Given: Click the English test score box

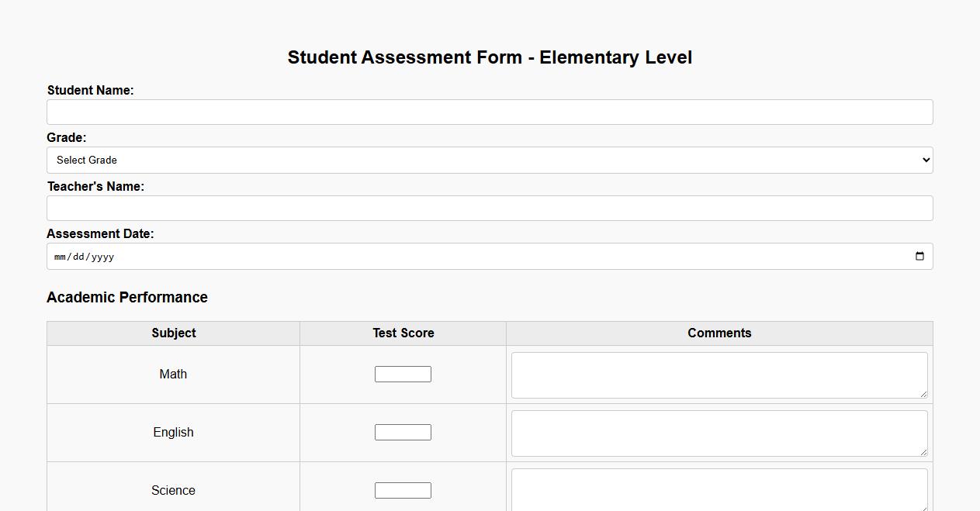Looking at the screenshot, I should tap(403, 431).
